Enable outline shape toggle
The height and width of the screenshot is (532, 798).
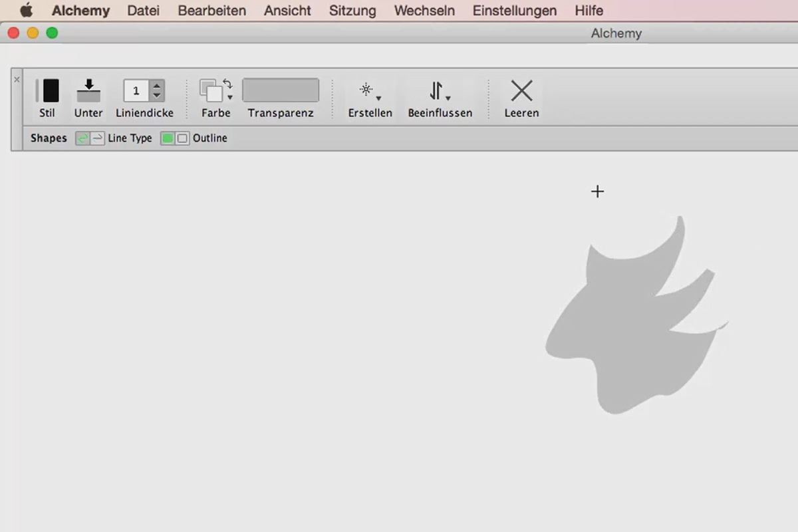coord(182,138)
